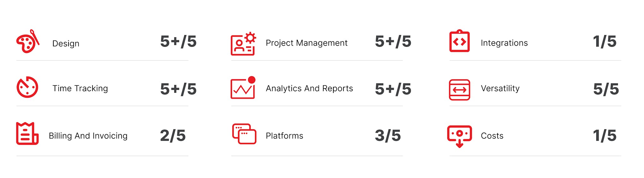The width and height of the screenshot is (644, 178).
Task: Click the Billing And Invoicing 2/5 score
Action: [x=173, y=136]
